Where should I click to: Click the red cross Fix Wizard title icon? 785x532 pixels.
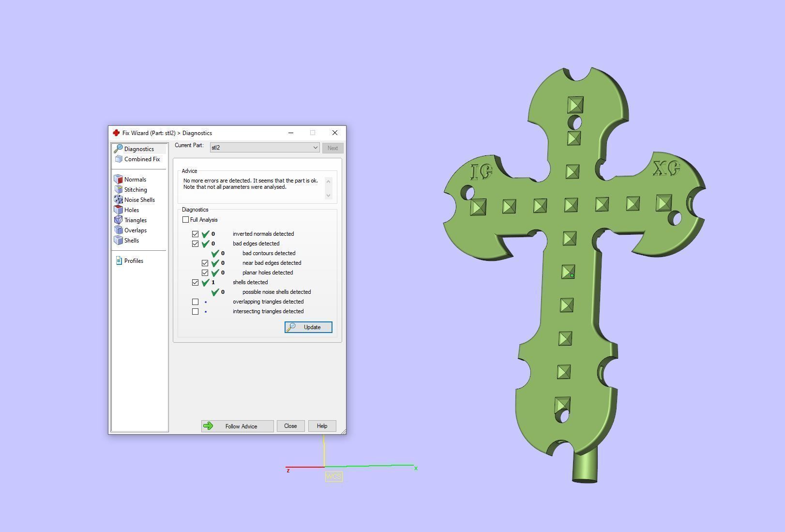coord(116,133)
